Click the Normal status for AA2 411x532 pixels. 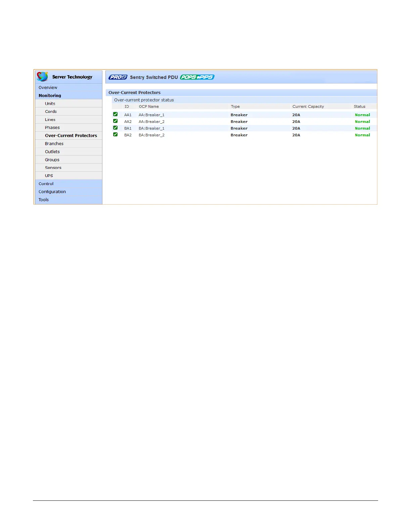362,122
